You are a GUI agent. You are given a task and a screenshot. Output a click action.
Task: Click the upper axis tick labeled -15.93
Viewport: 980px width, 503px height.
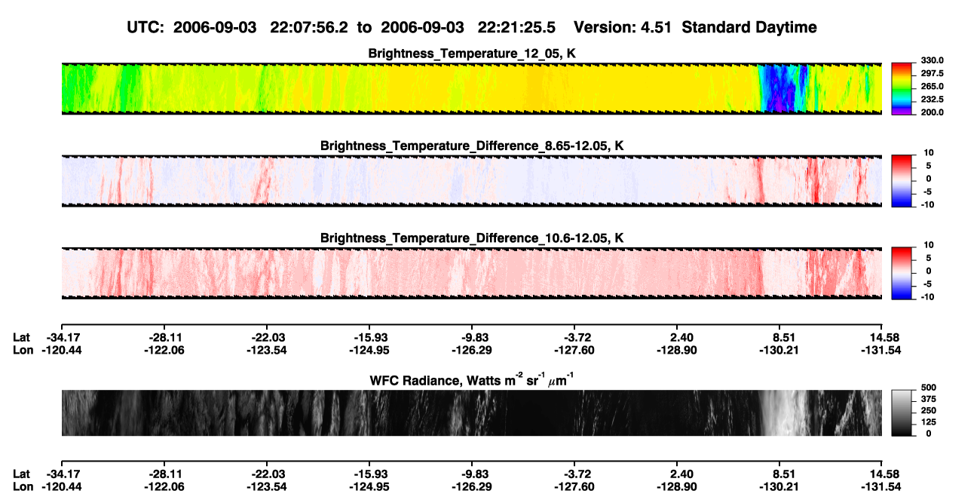pyautogui.click(x=369, y=338)
